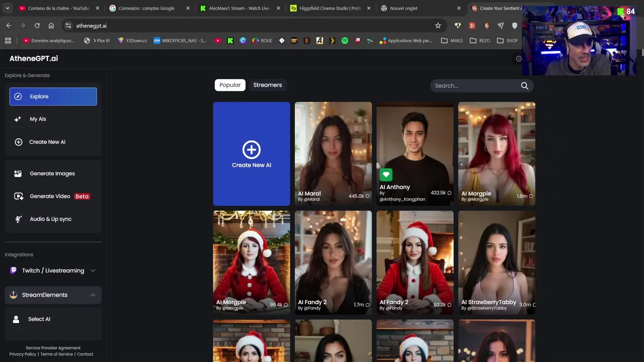The width and height of the screenshot is (644, 362).
Task: Open the YouTube bookmark icon next to Kick
Action: click(x=217, y=41)
